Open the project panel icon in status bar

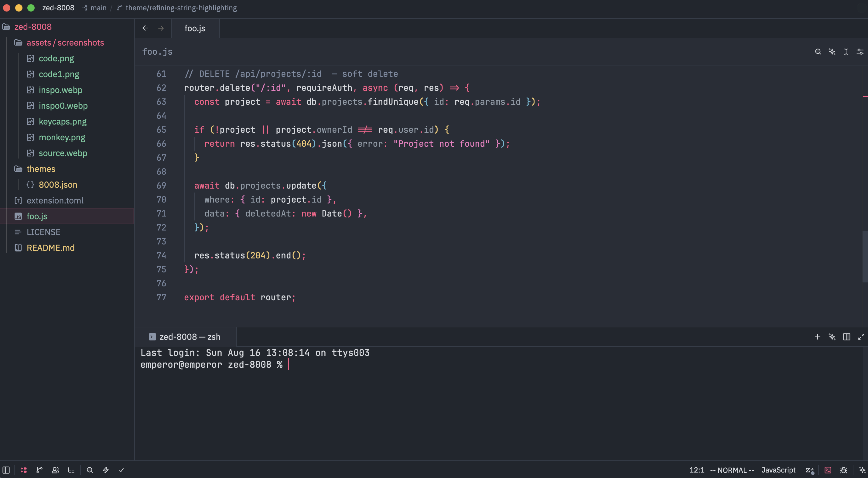pyautogui.click(x=24, y=470)
